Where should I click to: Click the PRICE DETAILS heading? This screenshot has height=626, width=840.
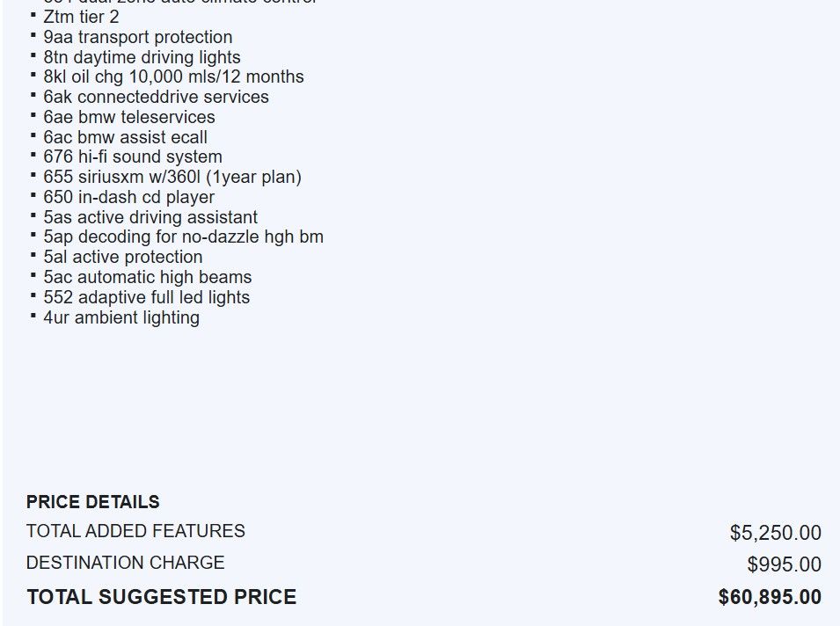coord(92,502)
